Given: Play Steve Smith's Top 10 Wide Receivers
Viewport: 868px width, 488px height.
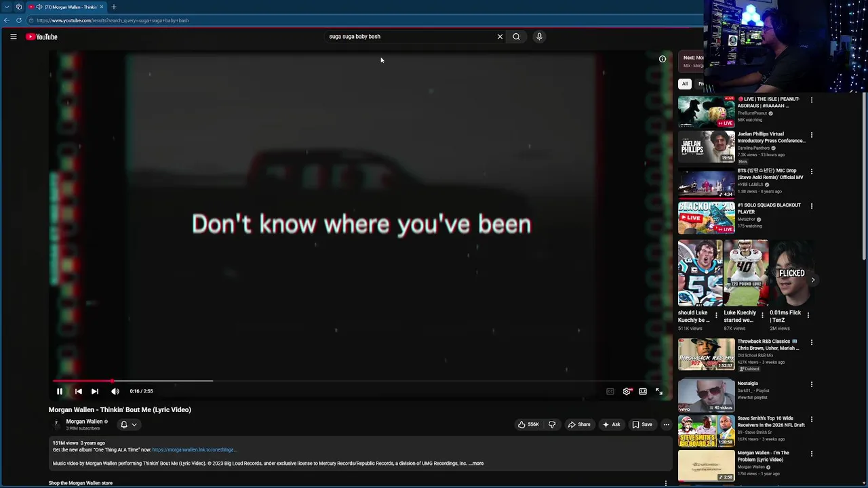Looking at the screenshot, I should (x=707, y=431).
